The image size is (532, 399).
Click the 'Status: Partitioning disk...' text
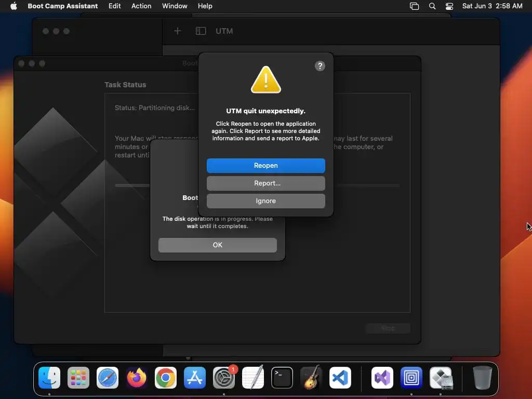pyautogui.click(x=155, y=108)
